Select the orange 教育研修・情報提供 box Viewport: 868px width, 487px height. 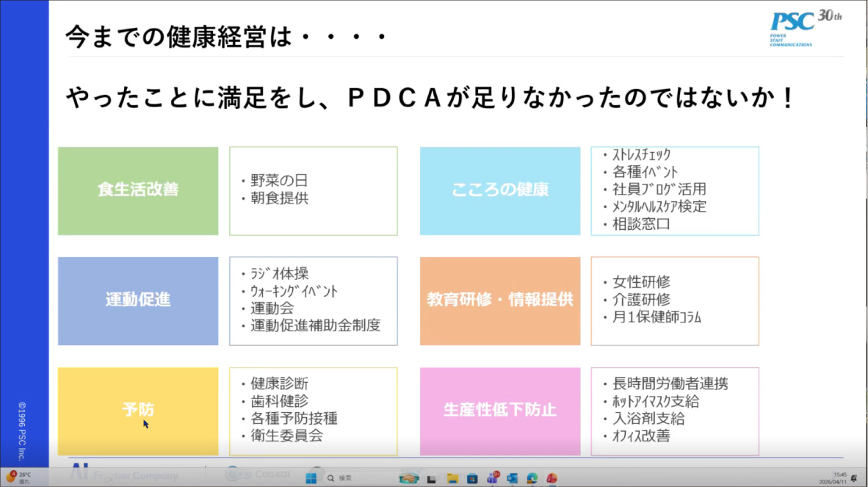tap(499, 301)
